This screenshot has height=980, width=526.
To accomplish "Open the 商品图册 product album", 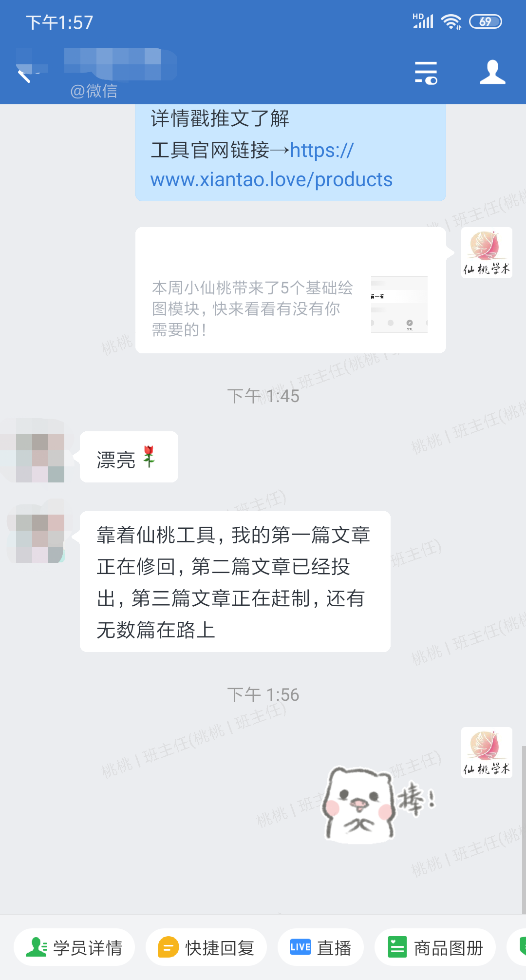I will point(435,947).
